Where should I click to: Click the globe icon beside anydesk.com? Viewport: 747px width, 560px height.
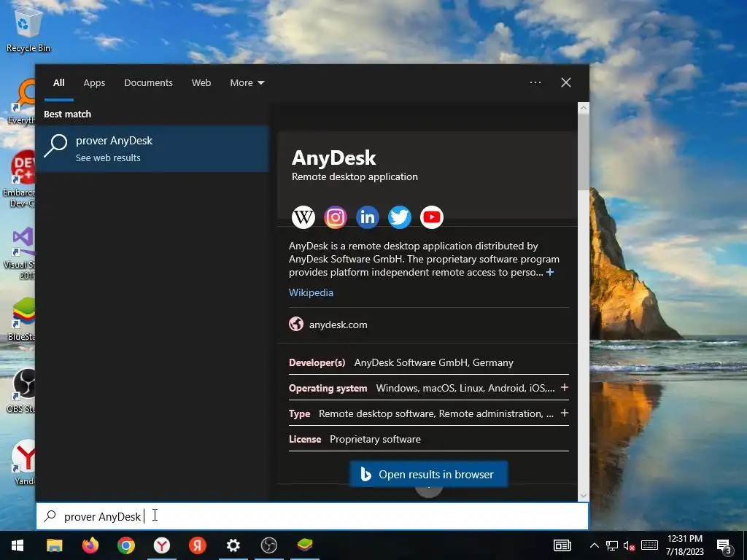click(296, 324)
